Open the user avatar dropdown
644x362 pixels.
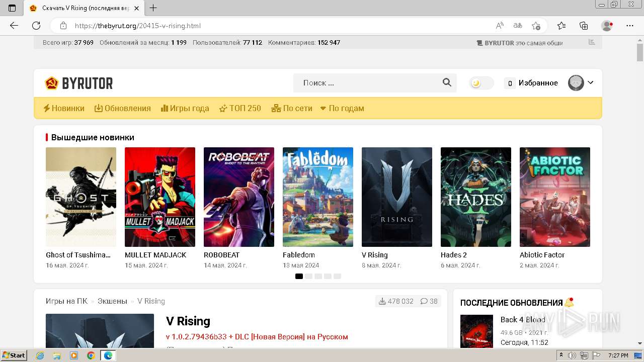[581, 83]
